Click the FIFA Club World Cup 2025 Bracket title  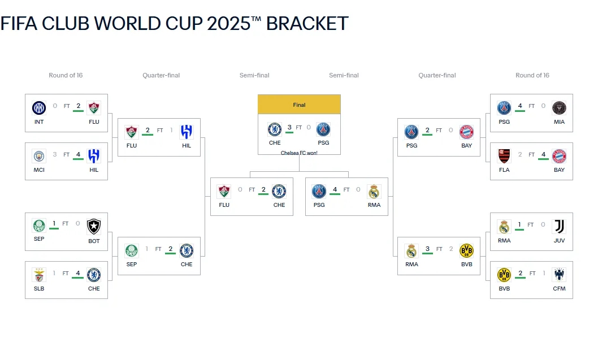[x=174, y=23]
